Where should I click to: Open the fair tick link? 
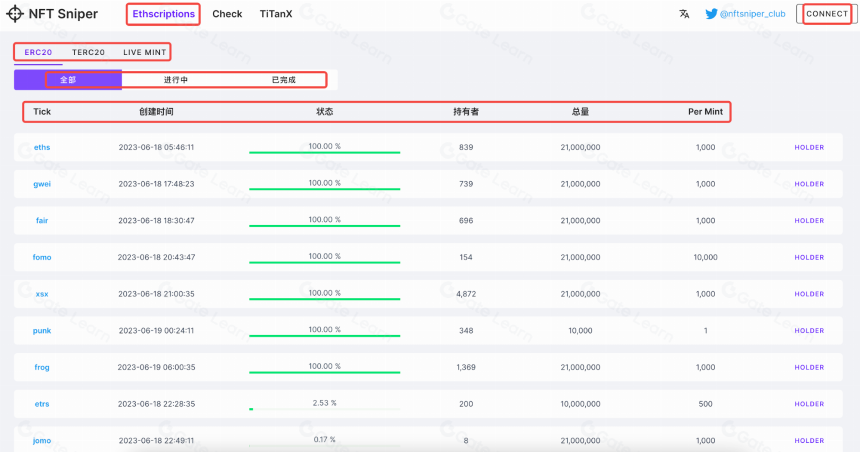click(42, 221)
